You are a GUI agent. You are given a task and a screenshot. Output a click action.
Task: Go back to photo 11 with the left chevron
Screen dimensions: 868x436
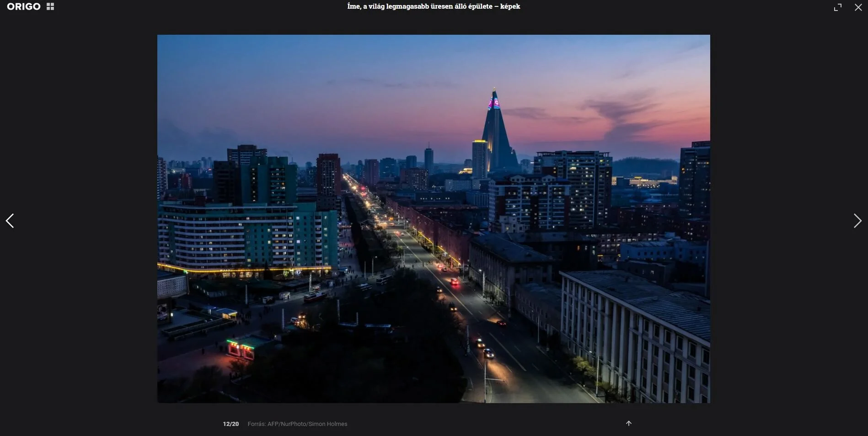coord(10,221)
